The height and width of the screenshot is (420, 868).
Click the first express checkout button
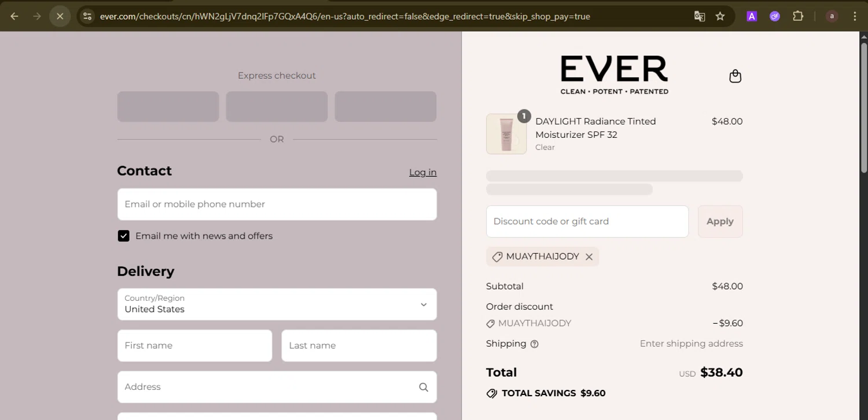pos(168,107)
